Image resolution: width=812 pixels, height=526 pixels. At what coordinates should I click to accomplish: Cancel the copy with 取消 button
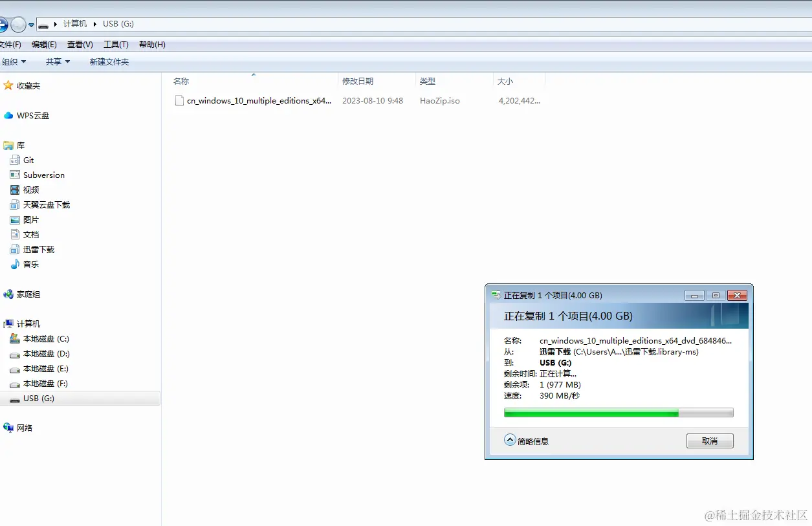click(x=710, y=441)
